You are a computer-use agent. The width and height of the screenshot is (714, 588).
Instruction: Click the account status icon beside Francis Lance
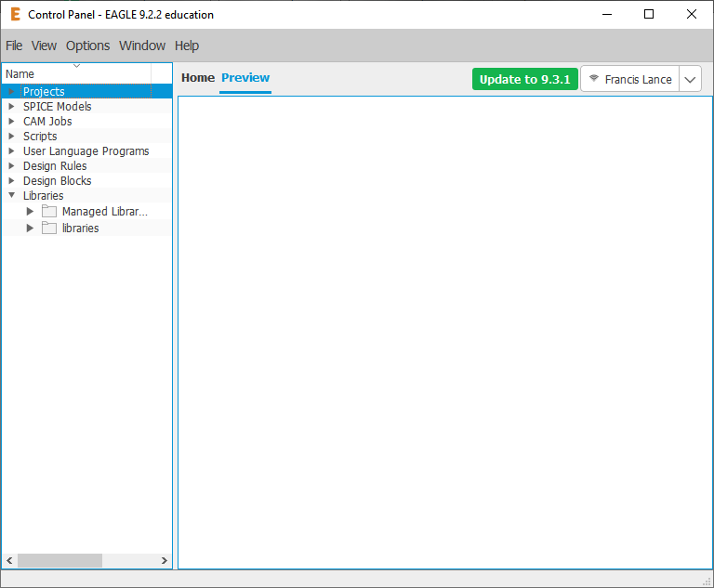point(594,78)
